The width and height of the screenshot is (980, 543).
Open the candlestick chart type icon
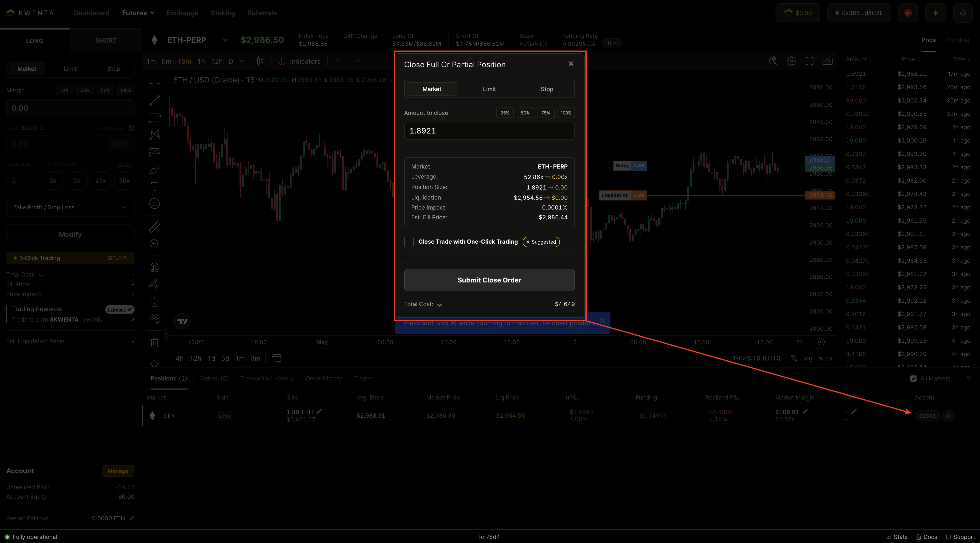(x=260, y=61)
